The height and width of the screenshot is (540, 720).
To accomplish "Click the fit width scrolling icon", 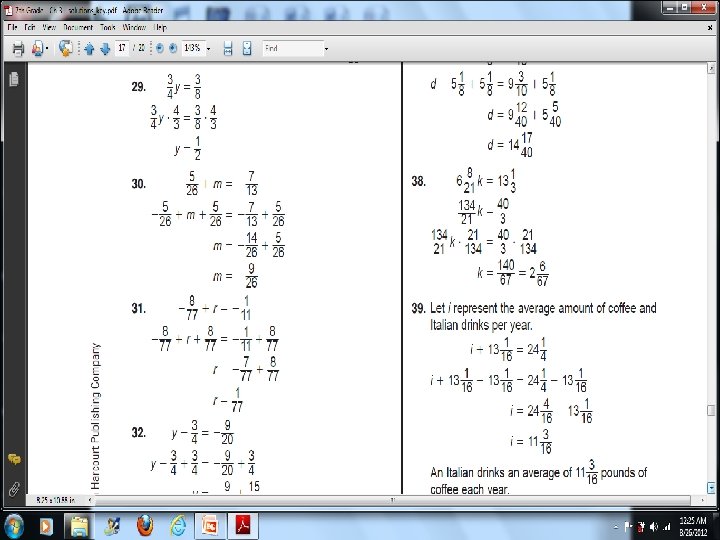I will point(228,48).
